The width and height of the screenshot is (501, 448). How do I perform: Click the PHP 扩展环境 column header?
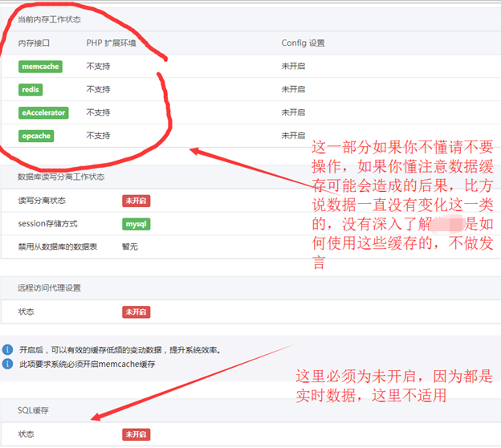[111, 43]
